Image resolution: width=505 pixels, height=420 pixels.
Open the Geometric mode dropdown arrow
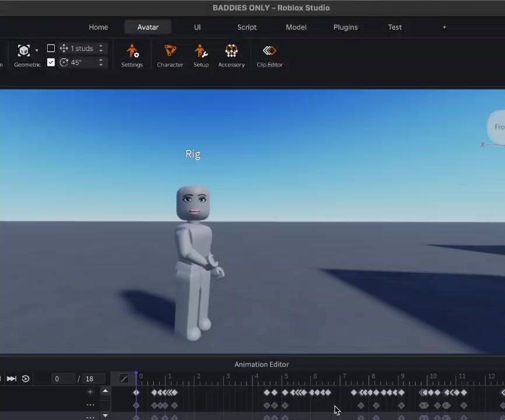37,50
